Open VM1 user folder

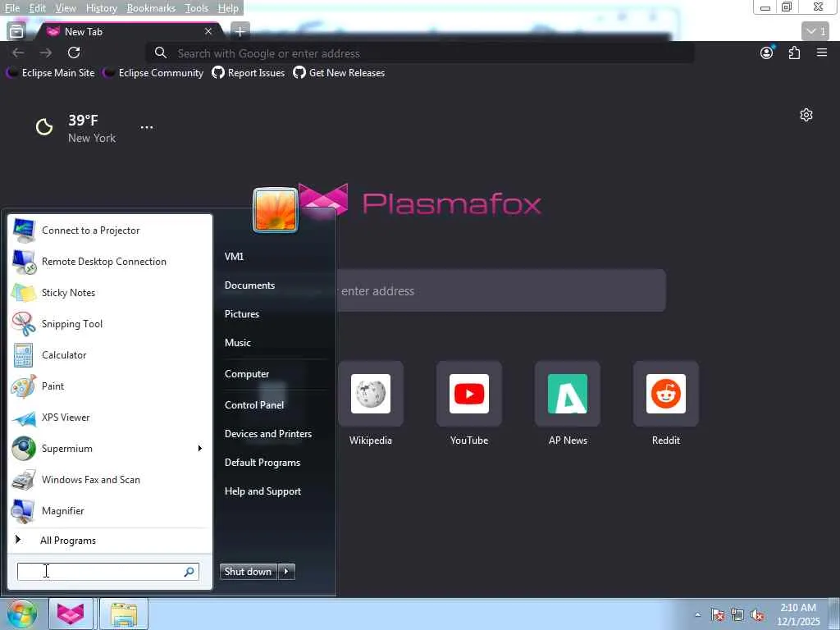tap(234, 257)
